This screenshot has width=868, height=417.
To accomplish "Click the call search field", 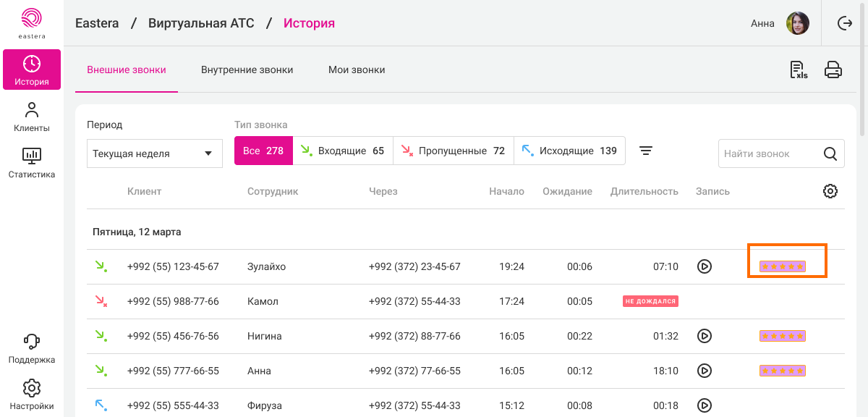I will [770, 153].
